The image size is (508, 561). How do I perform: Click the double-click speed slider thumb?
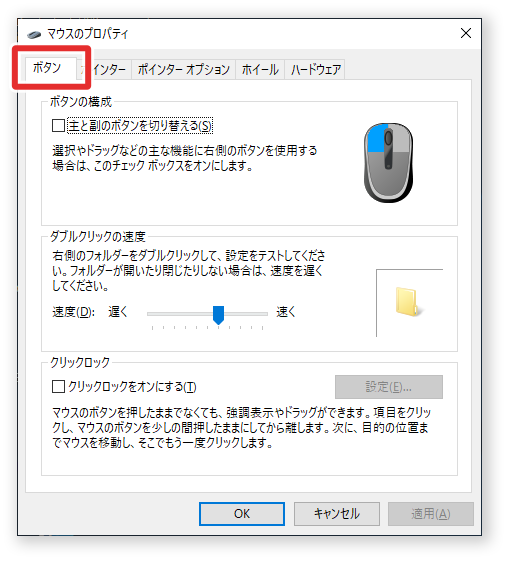(x=218, y=315)
